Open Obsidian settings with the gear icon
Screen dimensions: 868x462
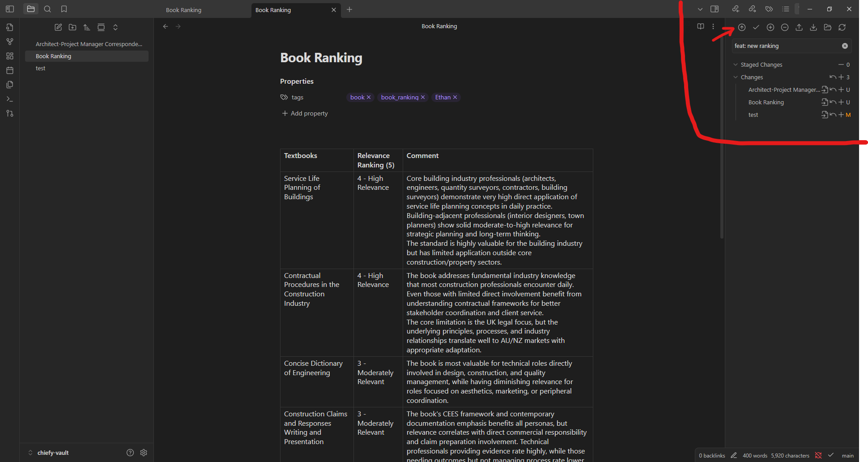pyautogui.click(x=144, y=453)
